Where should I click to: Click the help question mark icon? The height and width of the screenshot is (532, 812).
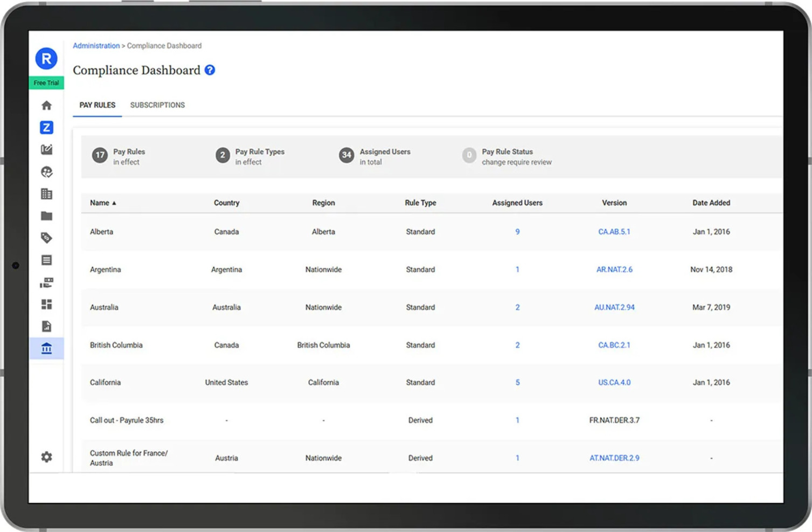[x=210, y=70]
